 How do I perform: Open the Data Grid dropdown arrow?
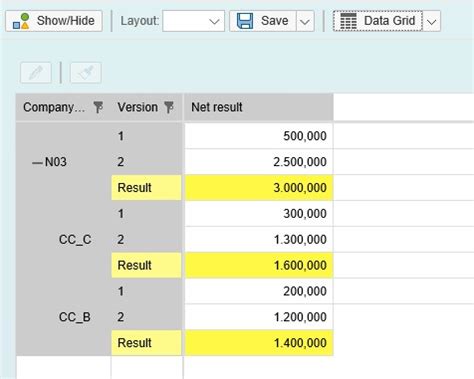pyautogui.click(x=432, y=21)
